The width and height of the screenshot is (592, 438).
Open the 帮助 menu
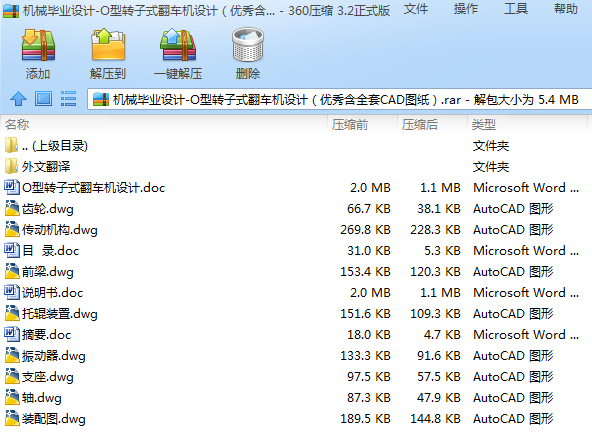click(566, 9)
